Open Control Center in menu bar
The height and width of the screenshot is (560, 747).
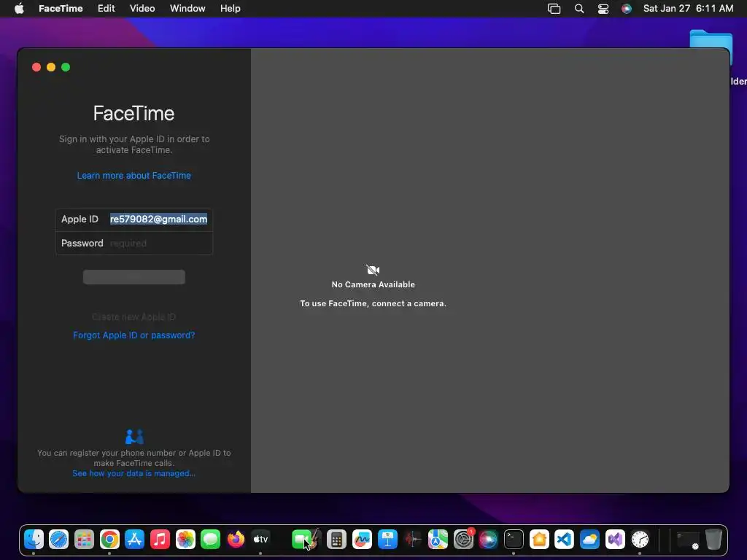coord(603,9)
